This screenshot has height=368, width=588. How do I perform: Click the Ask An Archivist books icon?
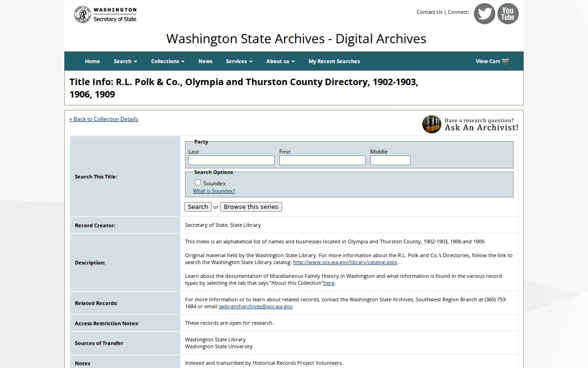point(431,124)
